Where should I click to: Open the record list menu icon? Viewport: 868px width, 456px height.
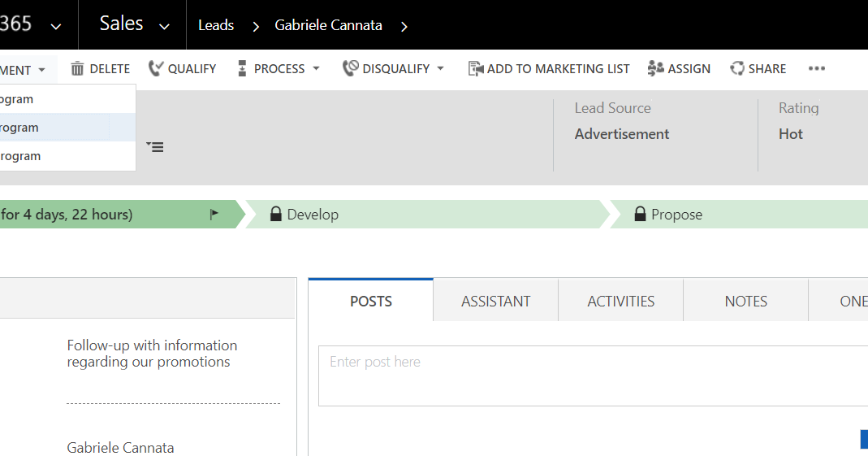coord(155,147)
